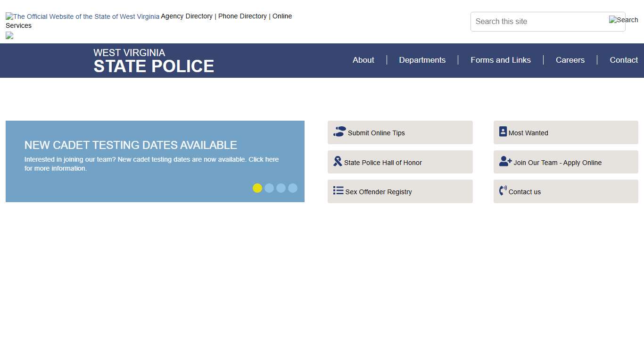Open the Careers navigation item
Screen dimensions: 644x362
pyautogui.click(x=570, y=60)
